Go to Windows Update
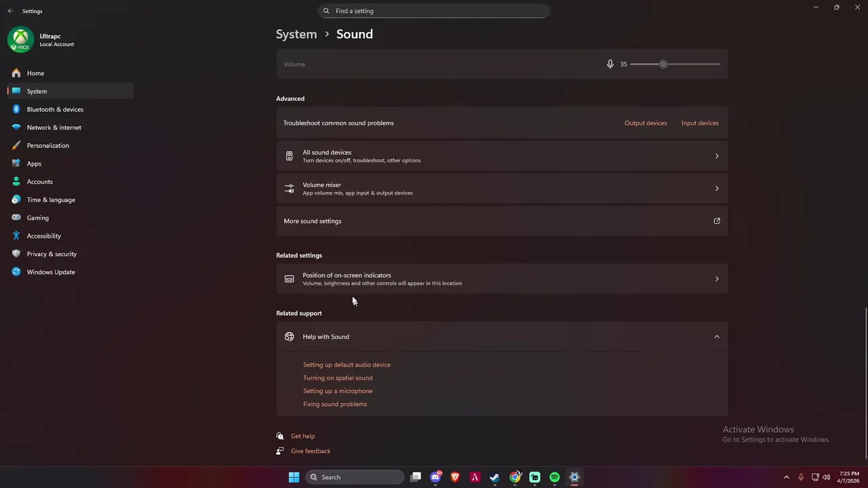This screenshot has width=868, height=488. pos(71,272)
